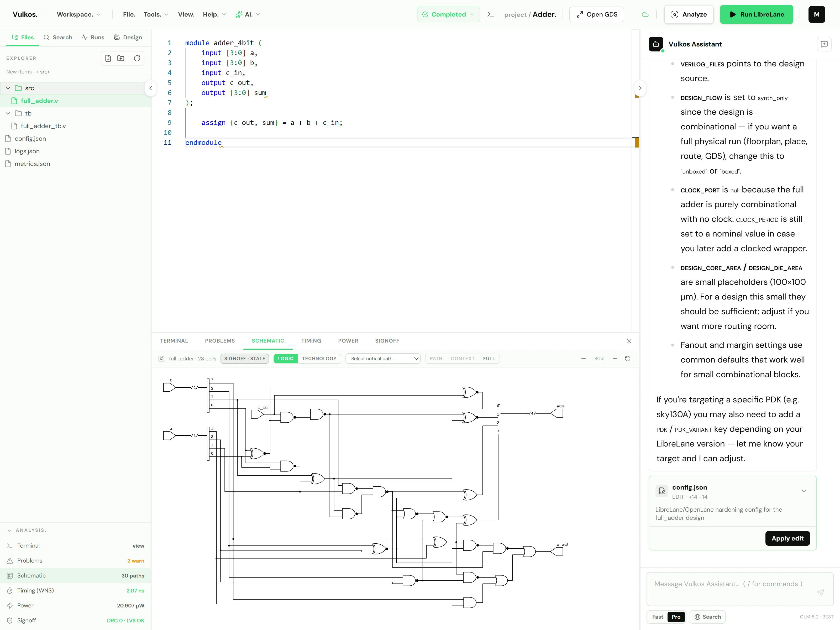Open the File menu
Viewport: 840px width, 630px height.
[129, 14]
